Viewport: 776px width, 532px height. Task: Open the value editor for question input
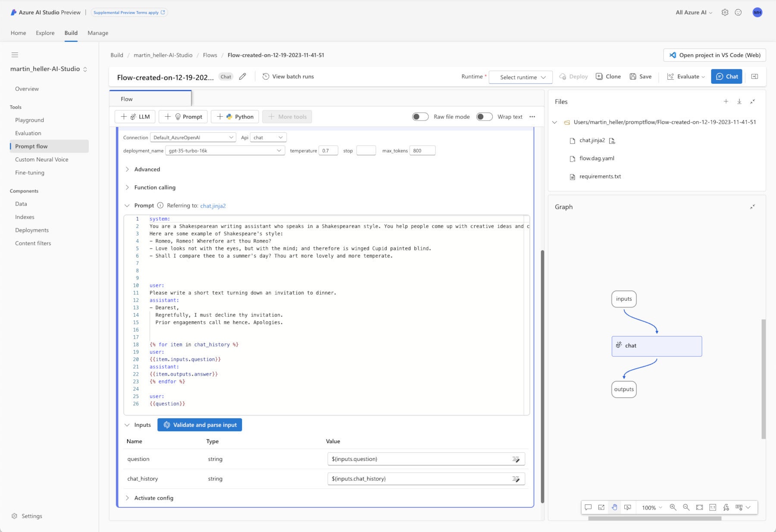click(x=516, y=460)
